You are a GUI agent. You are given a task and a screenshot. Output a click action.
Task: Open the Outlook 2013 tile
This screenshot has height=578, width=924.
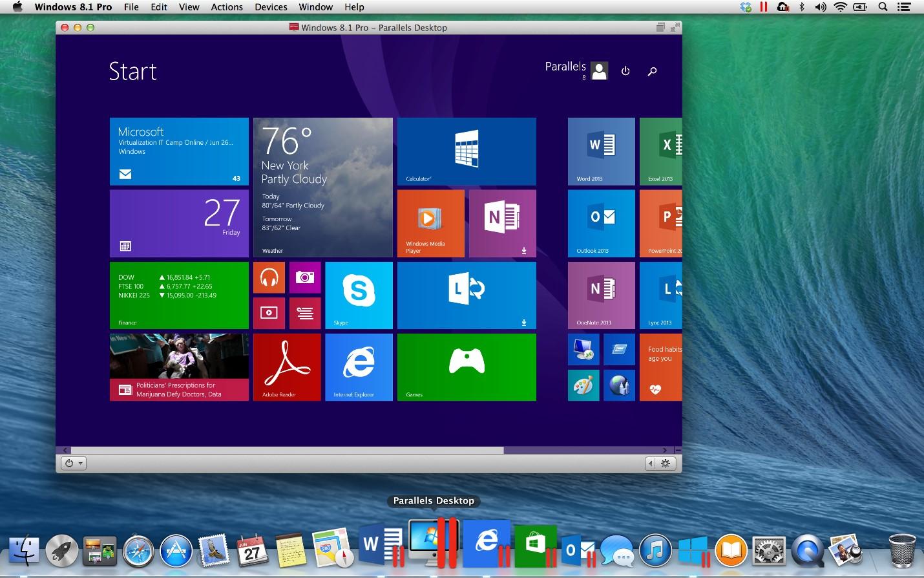coord(601,223)
